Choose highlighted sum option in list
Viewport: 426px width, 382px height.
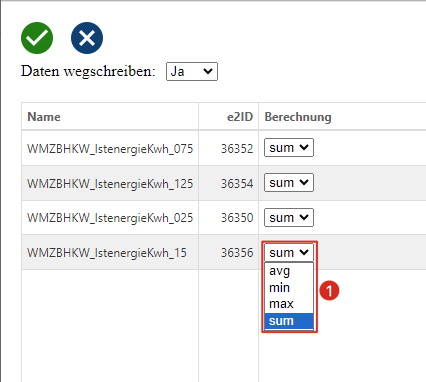289,321
